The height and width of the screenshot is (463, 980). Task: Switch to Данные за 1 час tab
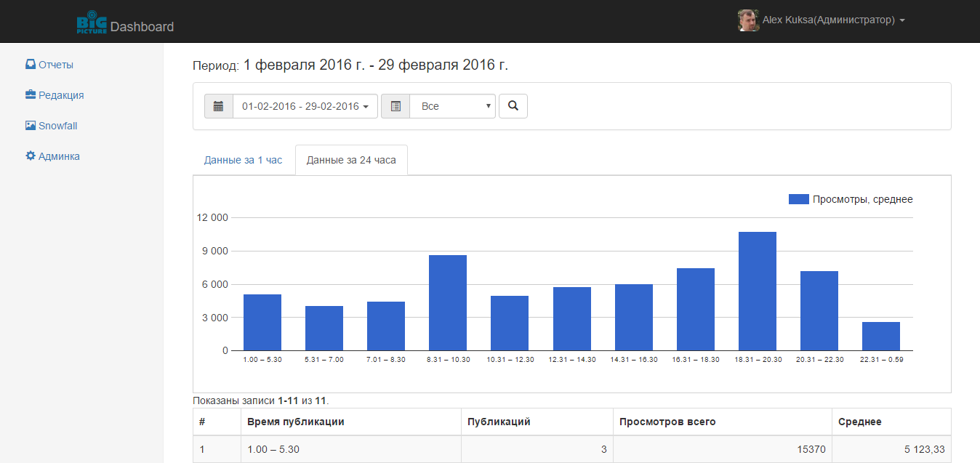(x=243, y=160)
